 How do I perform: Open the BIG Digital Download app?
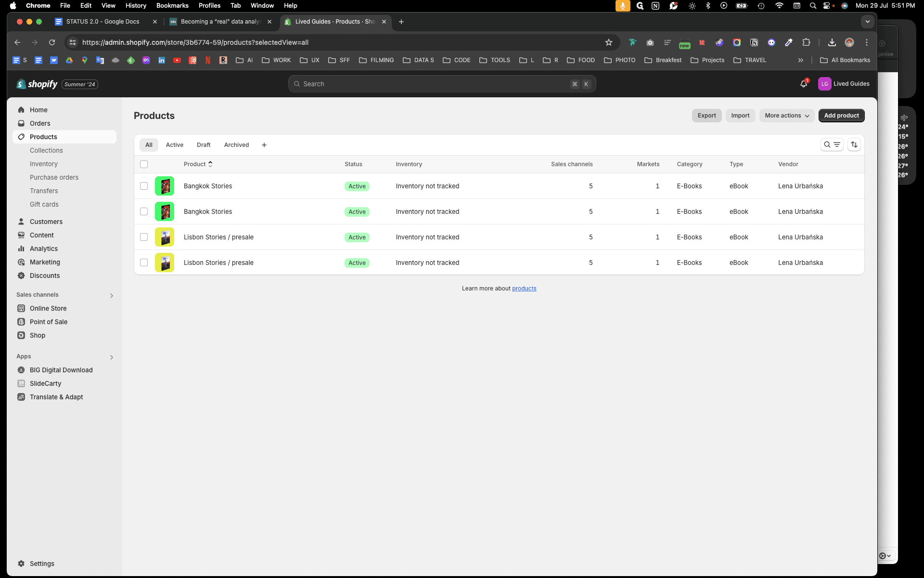pos(61,370)
